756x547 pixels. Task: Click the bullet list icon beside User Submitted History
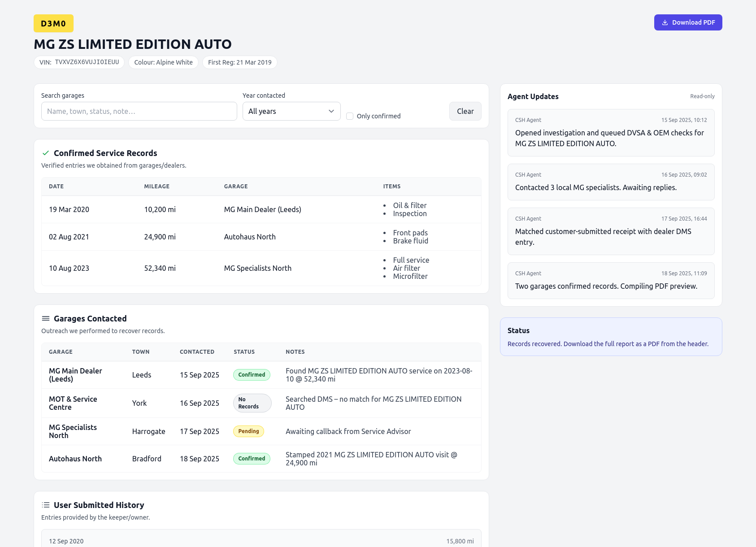45,505
